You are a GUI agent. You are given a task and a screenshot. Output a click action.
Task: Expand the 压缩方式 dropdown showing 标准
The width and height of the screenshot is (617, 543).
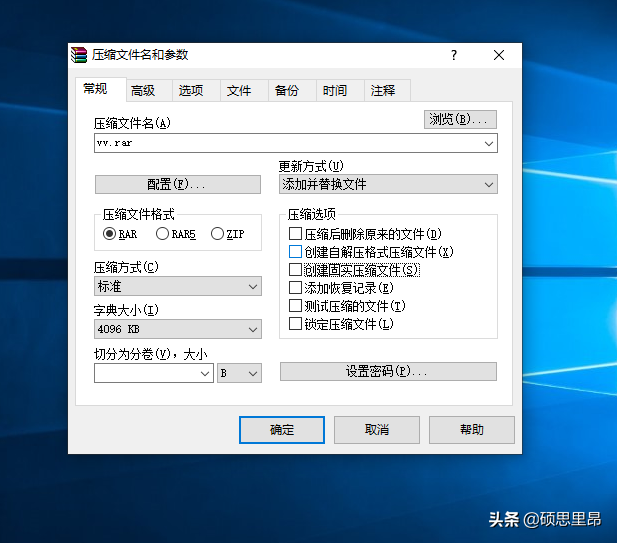(177, 287)
